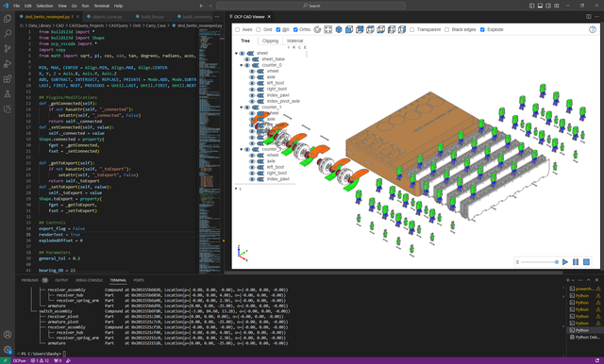
Task: Open the Terminal menu
Action: 101,6
